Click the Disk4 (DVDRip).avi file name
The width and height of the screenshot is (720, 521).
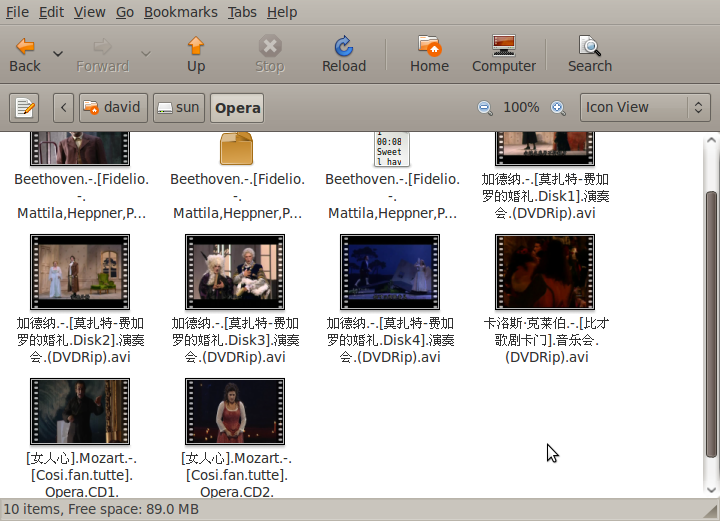point(390,341)
